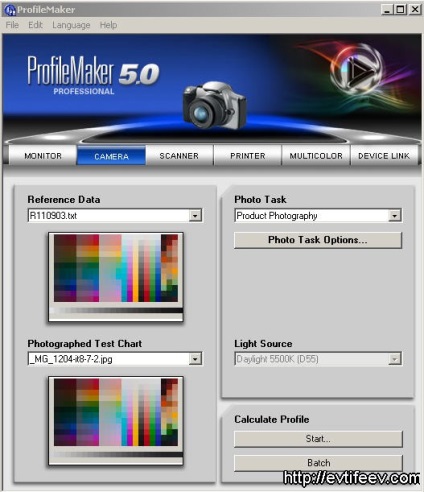
Task: Switch to the SCANNER tab
Action: tap(179, 156)
